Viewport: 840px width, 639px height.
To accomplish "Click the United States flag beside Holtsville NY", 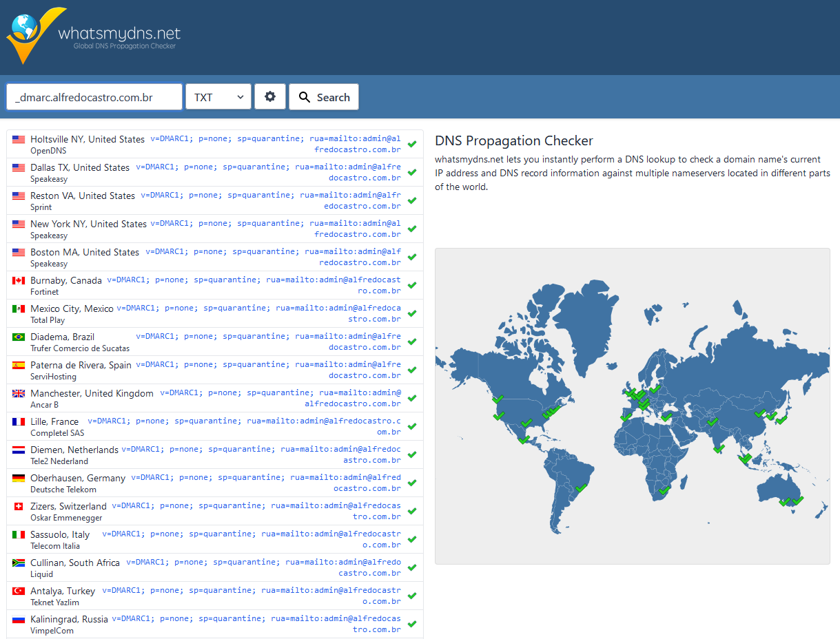I will tap(19, 139).
